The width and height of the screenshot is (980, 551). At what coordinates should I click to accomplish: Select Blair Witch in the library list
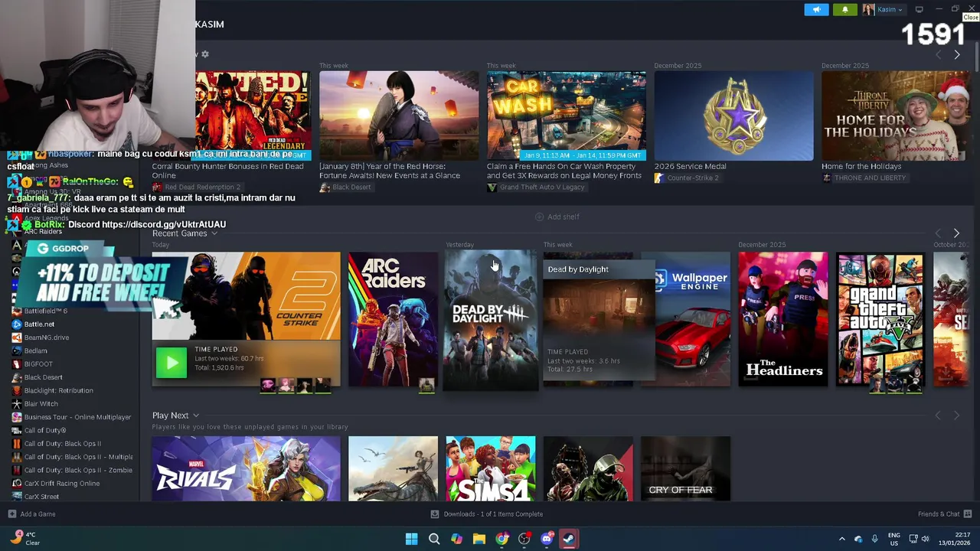[x=41, y=404]
